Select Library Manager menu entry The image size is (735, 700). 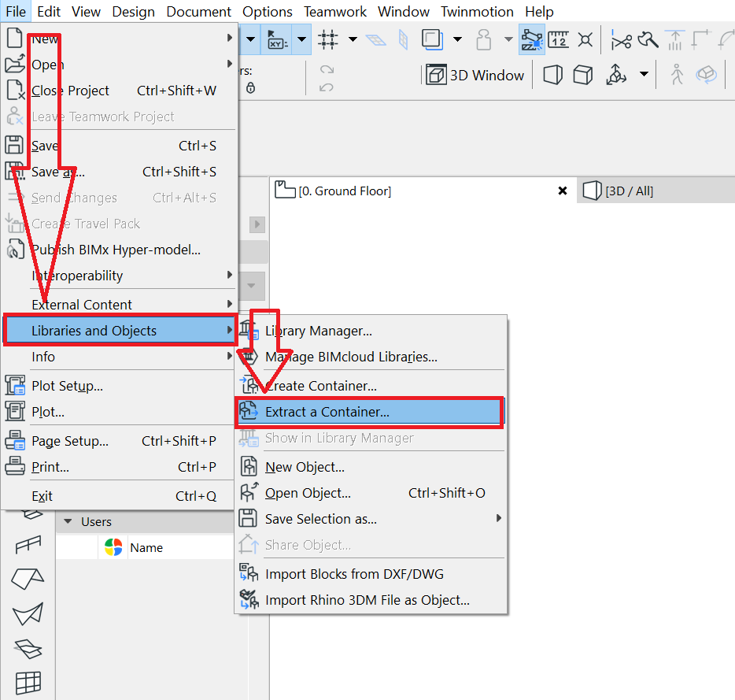(371, 331)
